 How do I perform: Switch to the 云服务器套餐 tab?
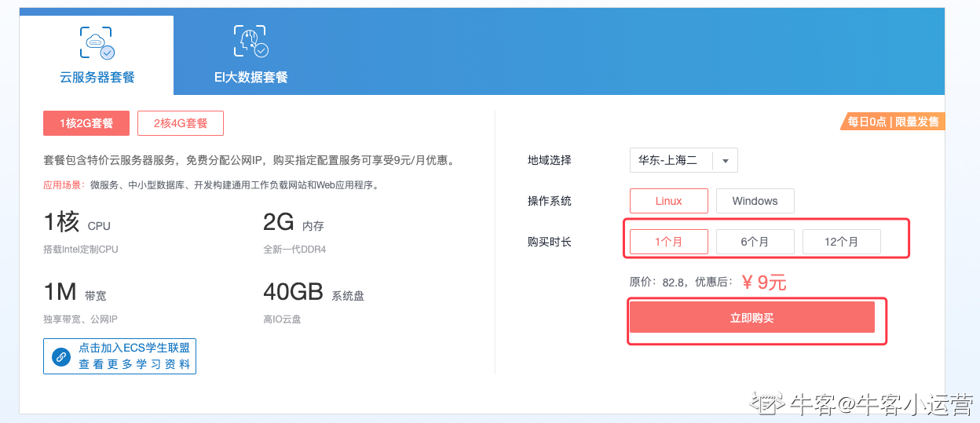(x=97, y=55)
